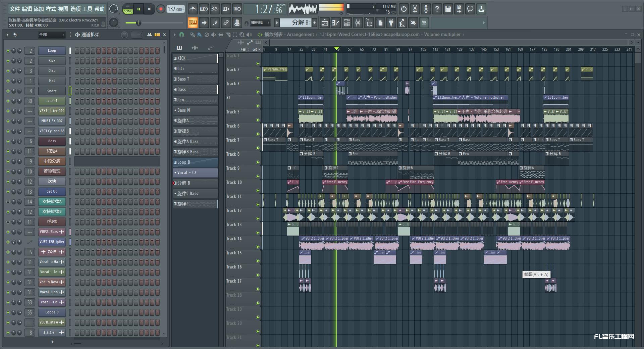
Task: Toggle the metronome icon
Action: click(x=193, y=9)
